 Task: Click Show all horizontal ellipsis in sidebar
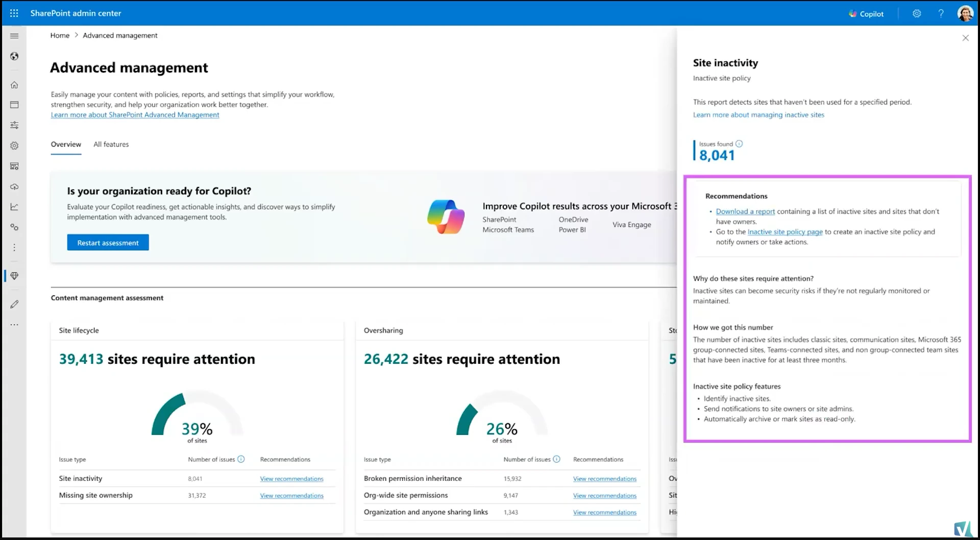14,325
